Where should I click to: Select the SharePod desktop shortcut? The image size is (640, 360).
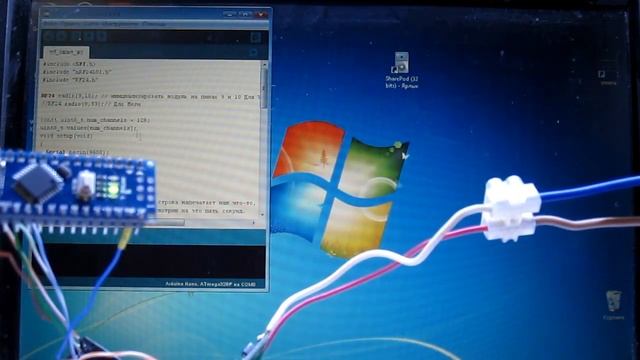(402, 70)
